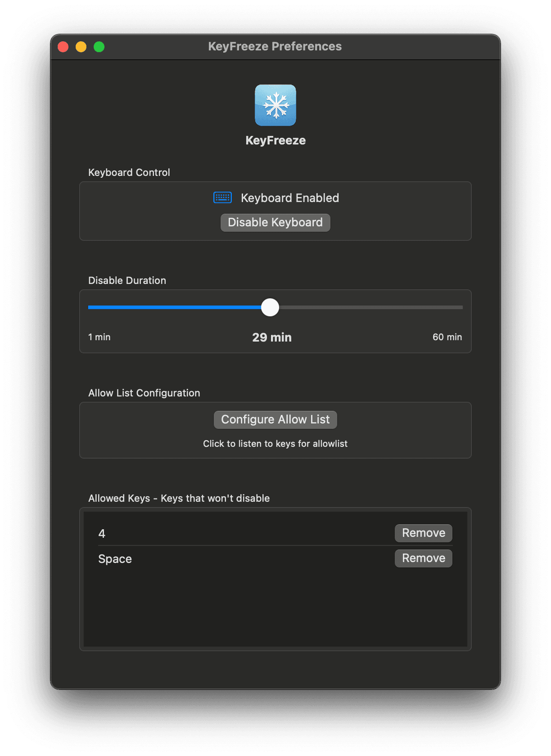Click the "Keyboard Enabled" status text
The width and height of the screenshot is (551, 756).
point(290,198)
